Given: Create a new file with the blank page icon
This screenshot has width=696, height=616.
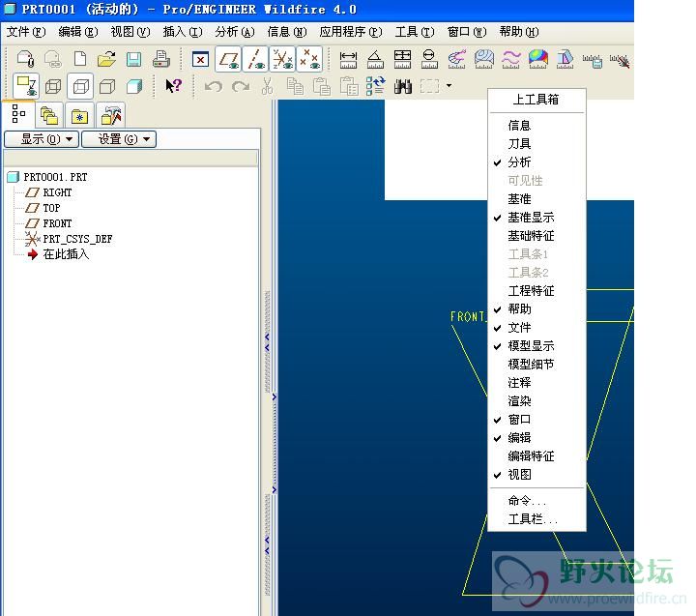Looking at the screenshot, I should pos(80,59).
